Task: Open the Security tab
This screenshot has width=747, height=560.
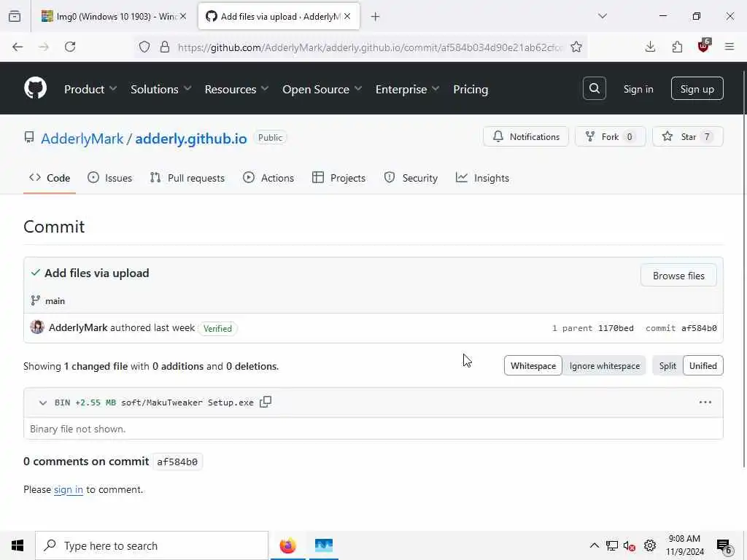Action: point(411,178)
